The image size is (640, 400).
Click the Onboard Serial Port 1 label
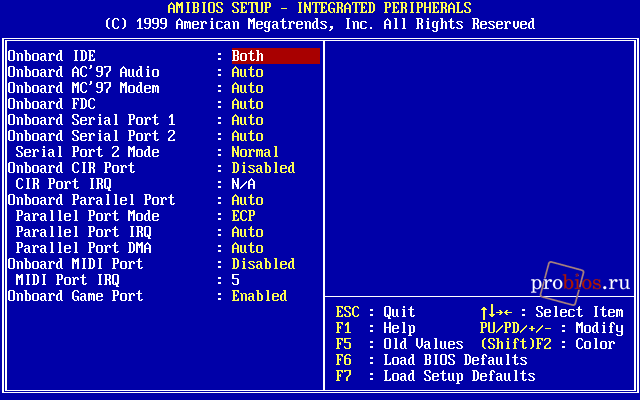pos(91,120)
